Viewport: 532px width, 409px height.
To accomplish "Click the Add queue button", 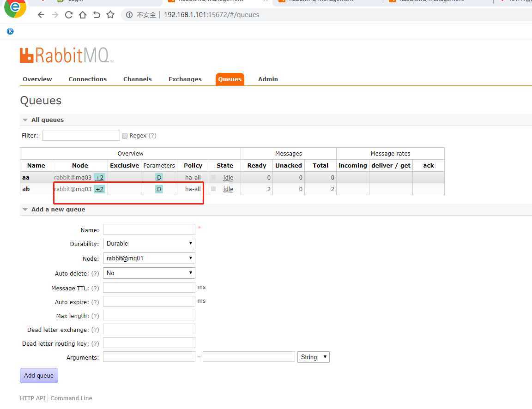I will pyautogui.click(x=39, y=375).
